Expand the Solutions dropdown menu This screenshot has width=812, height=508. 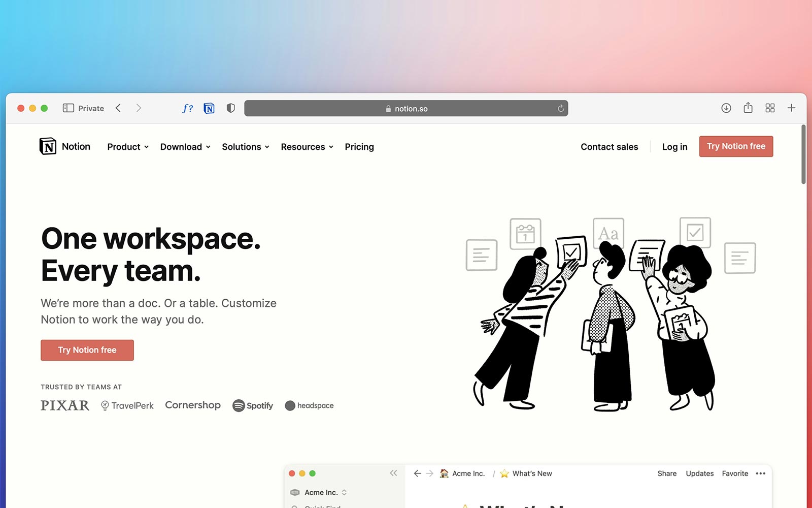tap(246, 147)
